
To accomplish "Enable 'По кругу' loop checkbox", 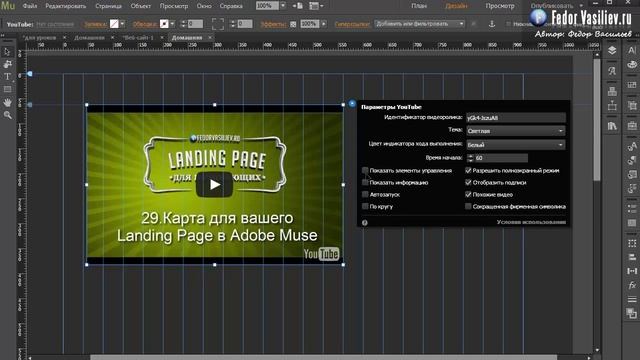I will (365, 207).
